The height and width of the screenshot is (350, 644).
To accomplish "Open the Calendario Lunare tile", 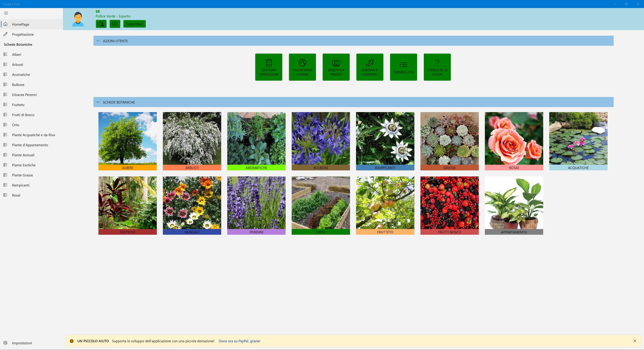I will [302, 67].
